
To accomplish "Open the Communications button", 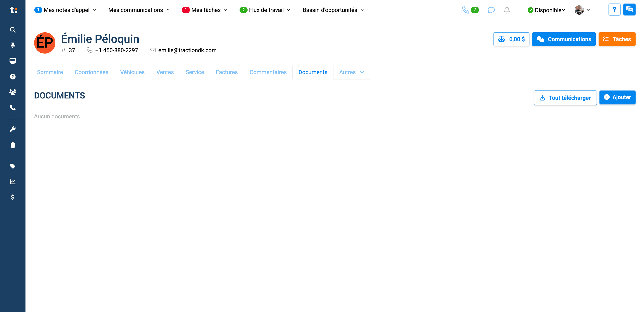I will (564, 39).
